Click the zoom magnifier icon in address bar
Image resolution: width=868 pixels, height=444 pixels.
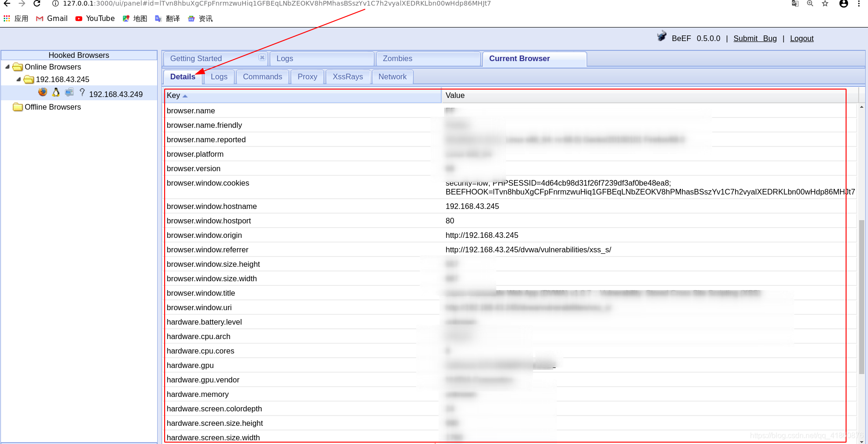point(810,3)
